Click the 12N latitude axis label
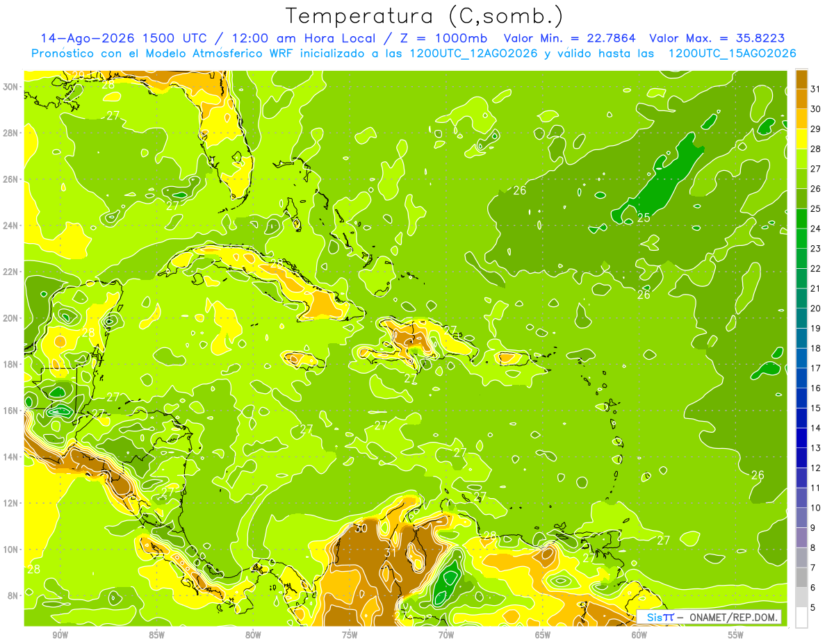 tap(11, 502)
